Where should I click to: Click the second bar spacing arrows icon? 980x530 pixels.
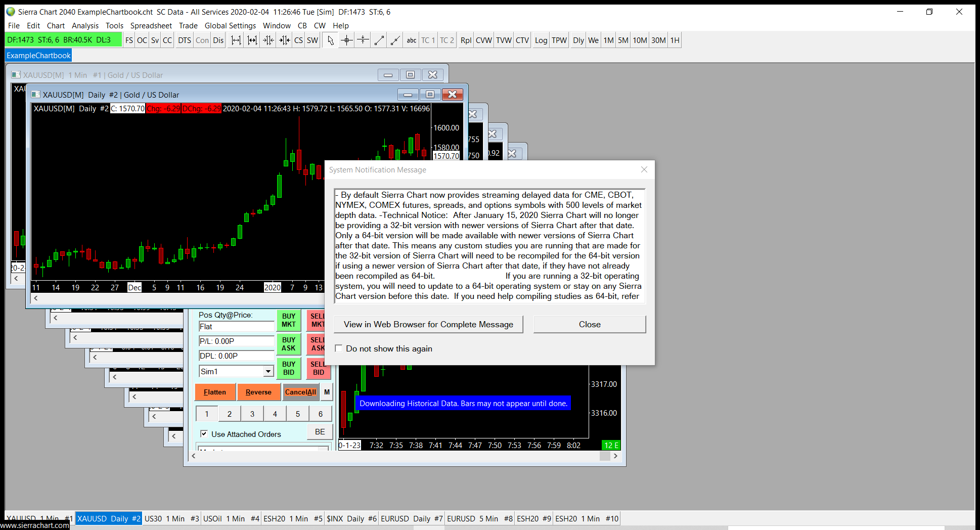(x=252, y=40)
